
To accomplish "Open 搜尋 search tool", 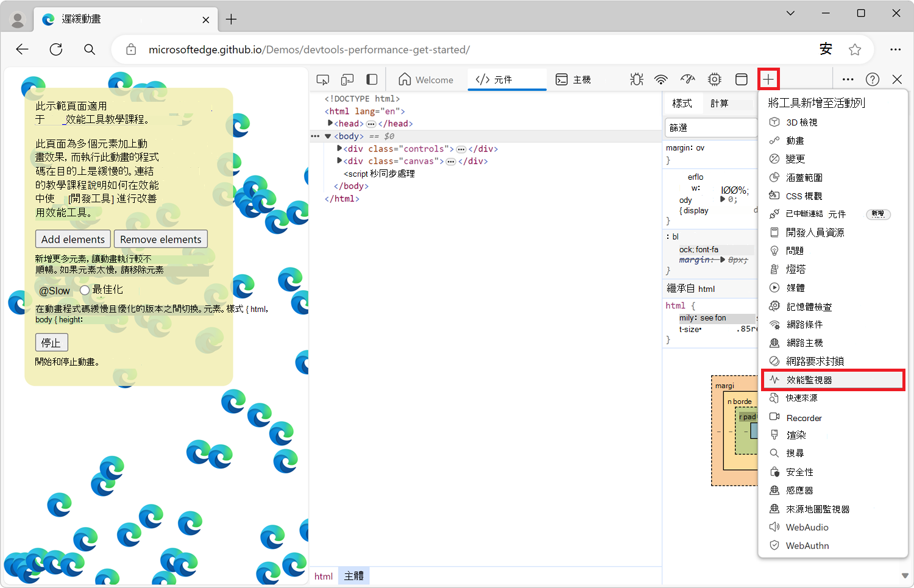I will click(833, 453).
